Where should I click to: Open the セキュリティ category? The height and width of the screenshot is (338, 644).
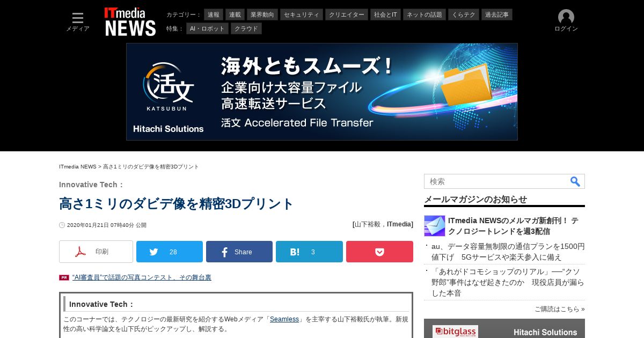(x=302, y=14)
